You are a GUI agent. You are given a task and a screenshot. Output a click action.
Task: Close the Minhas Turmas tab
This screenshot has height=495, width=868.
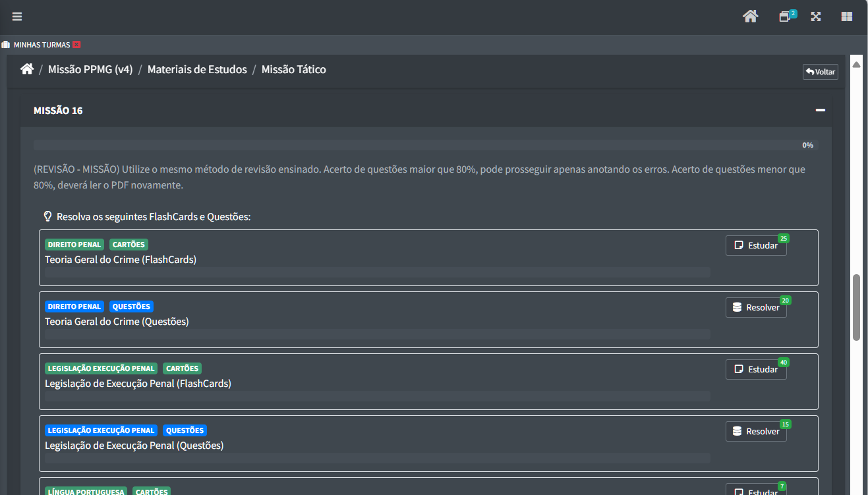click(76, 45)
